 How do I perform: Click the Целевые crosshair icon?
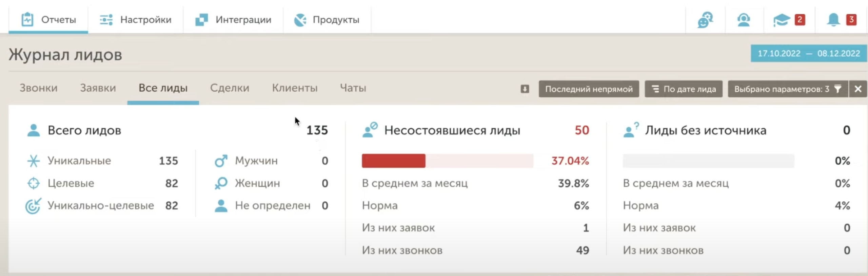(x=34, y=183)
